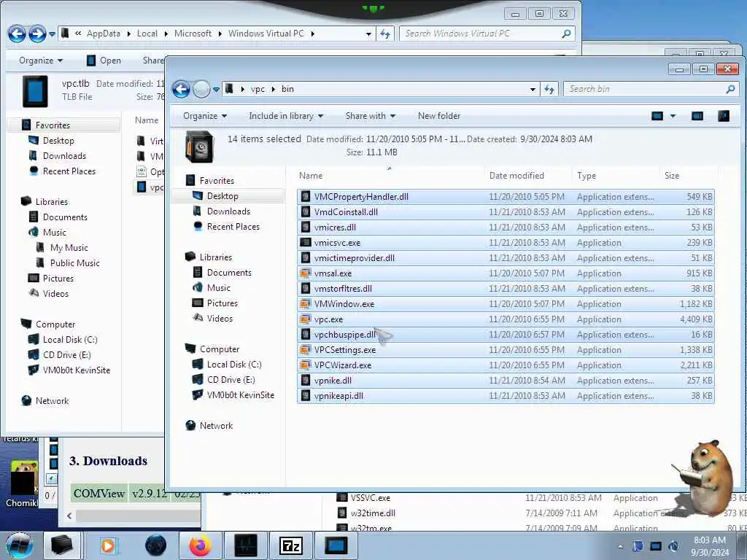The image size is (747, 560).
Task: Click the VPCWizard.exe file icon
Action: [306, 365]
